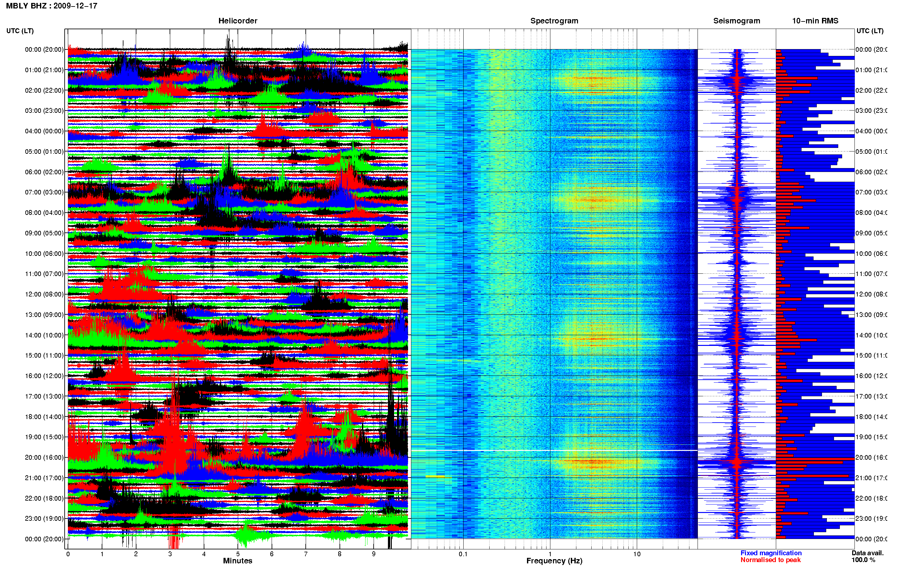Click the left '04:00 (00:00)' time label
Image resolution: width=924 pixels, height=578 pixels.
44,131
